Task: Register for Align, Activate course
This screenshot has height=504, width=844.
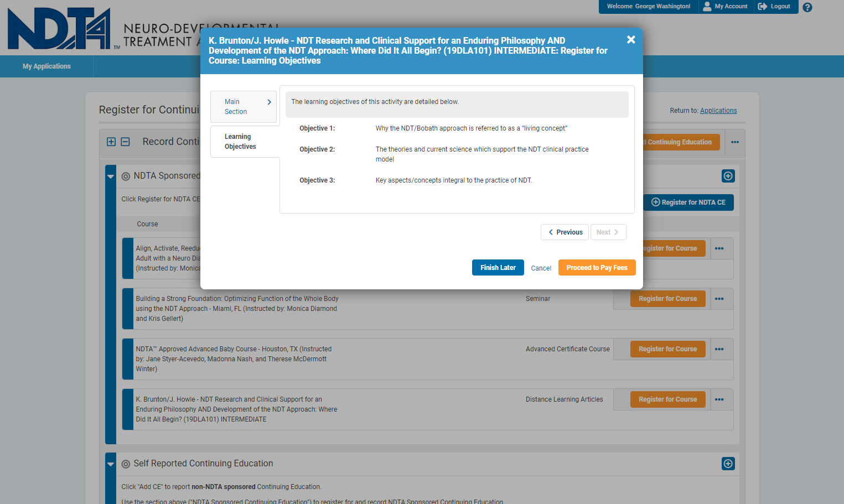Action: [x=674, y=248]
